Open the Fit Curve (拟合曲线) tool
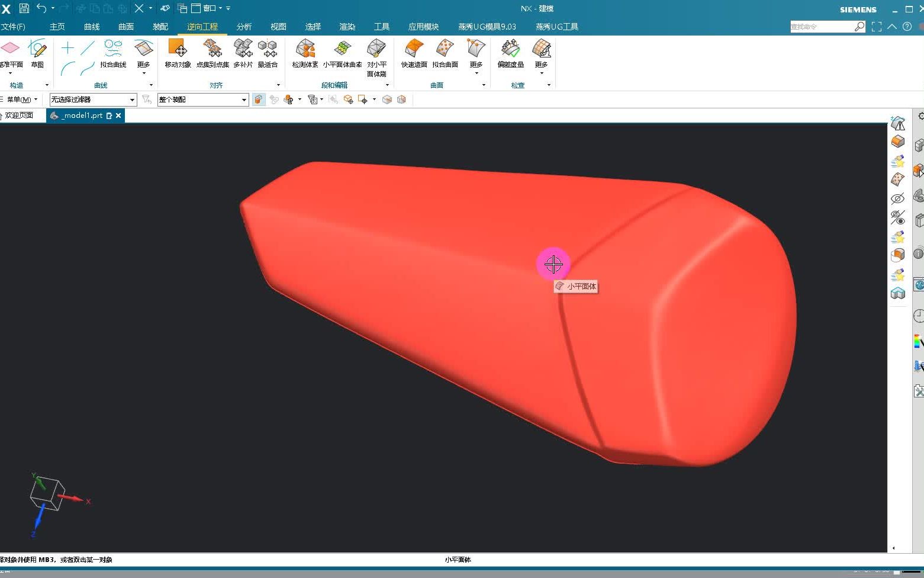 pyautogui.click(x=113, y=54)
